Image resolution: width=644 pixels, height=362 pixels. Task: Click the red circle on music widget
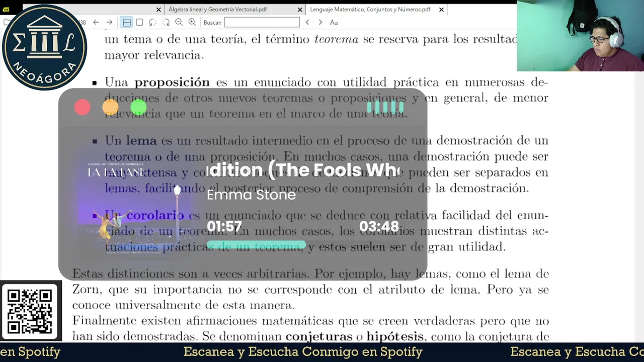click(83, 107)
